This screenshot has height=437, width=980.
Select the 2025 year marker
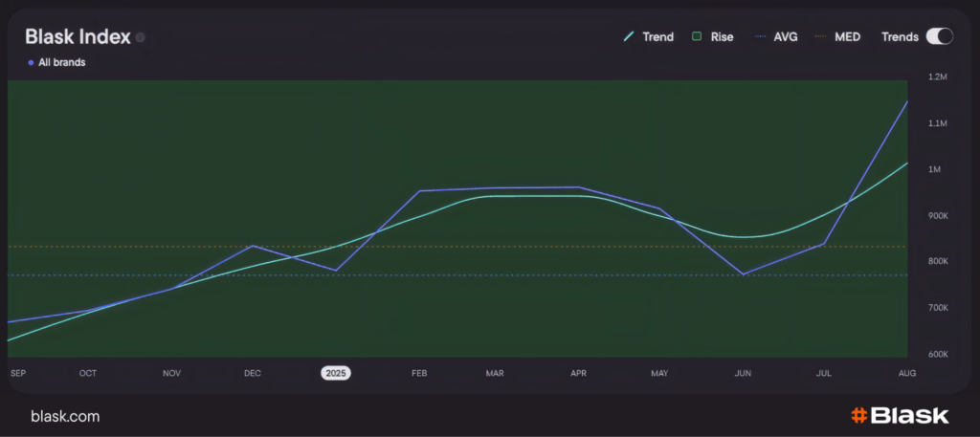(335, 373)
